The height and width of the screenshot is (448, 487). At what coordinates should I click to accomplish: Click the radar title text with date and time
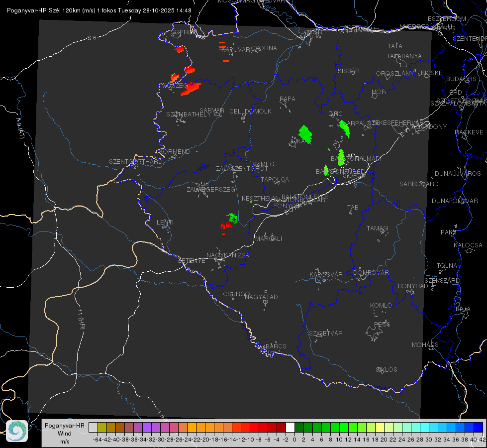(99, 10)
